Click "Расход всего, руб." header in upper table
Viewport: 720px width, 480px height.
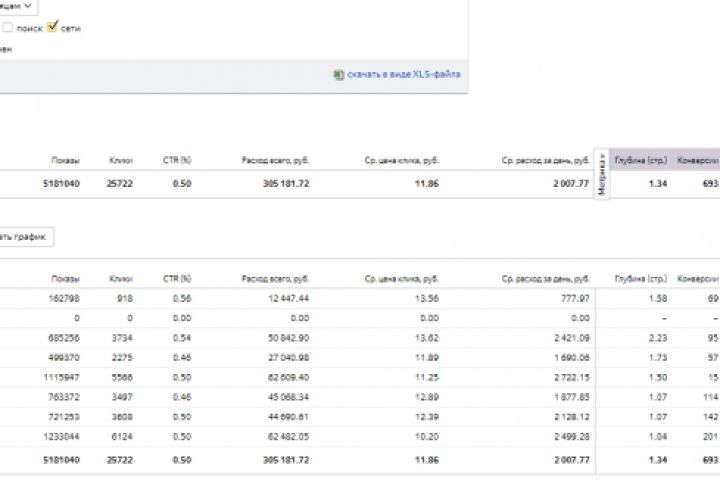[275, 160]
